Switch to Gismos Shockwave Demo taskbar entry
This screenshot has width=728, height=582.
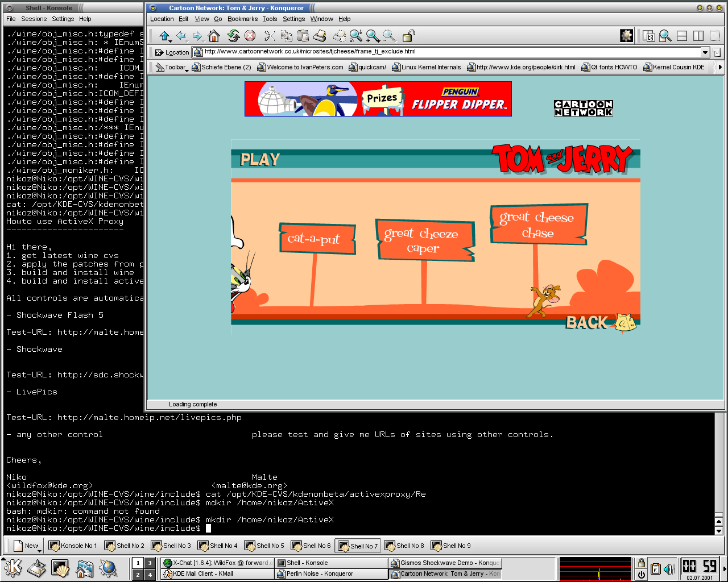point(444,563)
